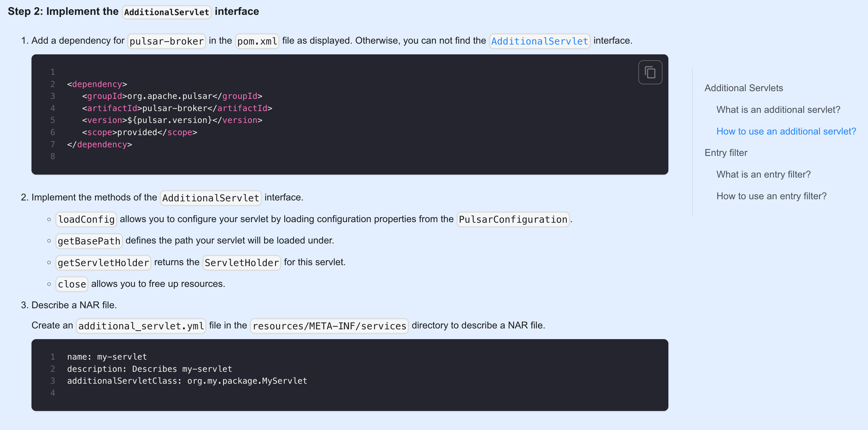The image size is (868, 430).
Task: Click the pulsar-broker inline code
Action: pos(166,41)
